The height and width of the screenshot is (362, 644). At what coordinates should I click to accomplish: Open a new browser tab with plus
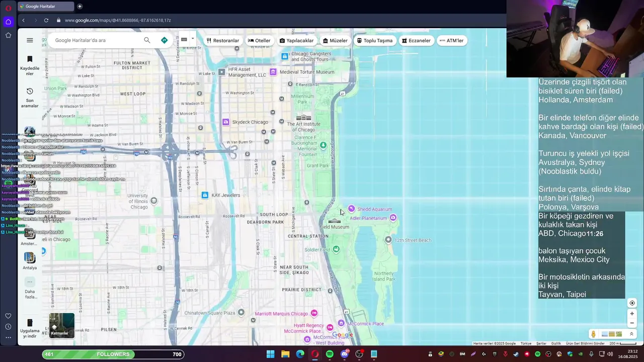(79, 6)
